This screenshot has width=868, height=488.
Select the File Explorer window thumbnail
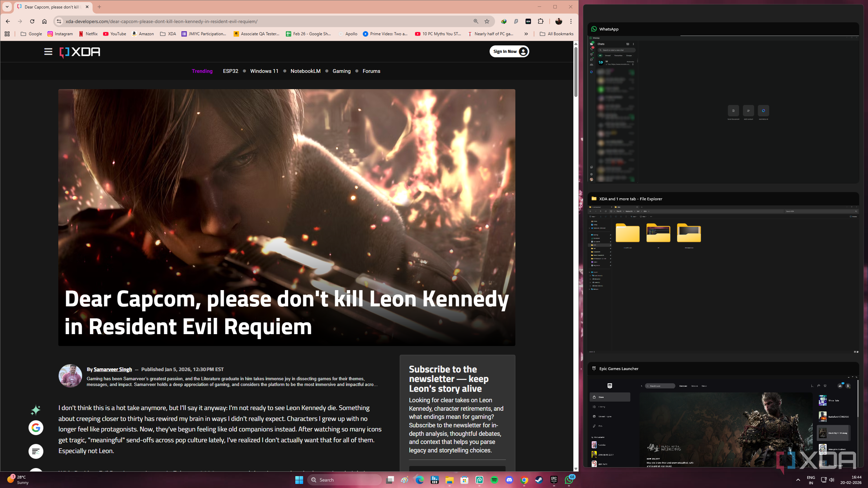click(723, 273)
